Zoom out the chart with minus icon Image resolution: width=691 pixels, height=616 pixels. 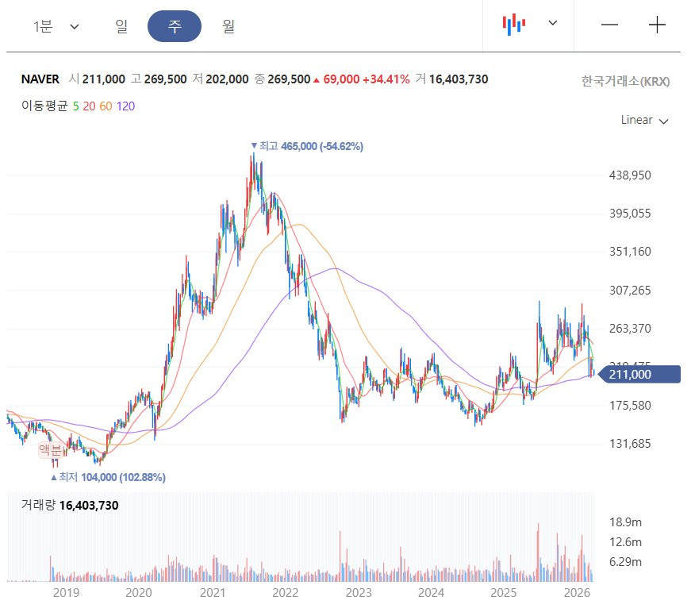coord(609,25)
